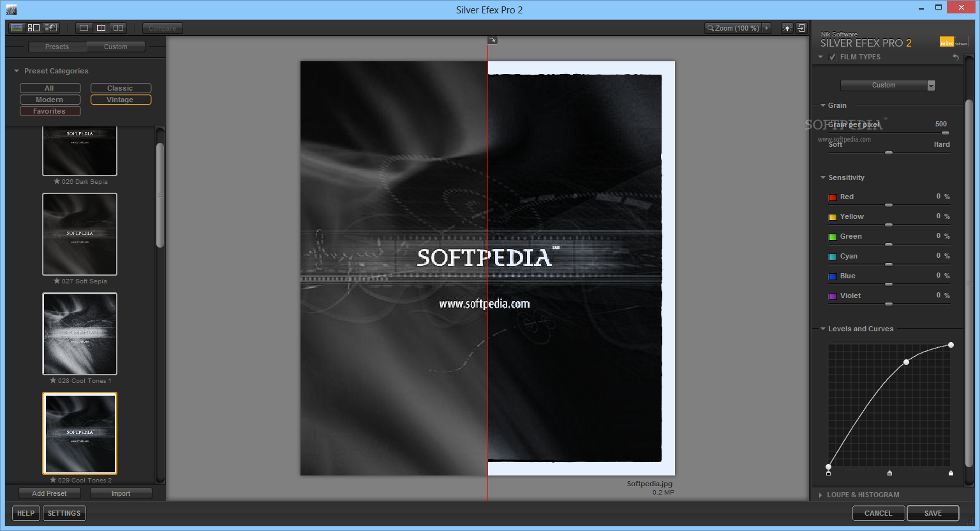Collapse the Preset Categories section
The height and width of the screenshot is (531, 980).
click(17, 71)
